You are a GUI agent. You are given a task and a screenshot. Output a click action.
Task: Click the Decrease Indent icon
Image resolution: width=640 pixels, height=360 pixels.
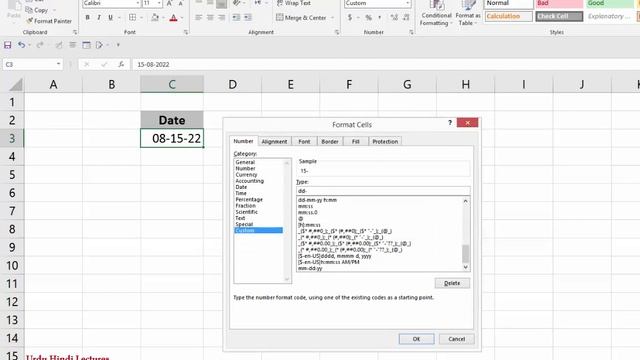tap(236, 18)
